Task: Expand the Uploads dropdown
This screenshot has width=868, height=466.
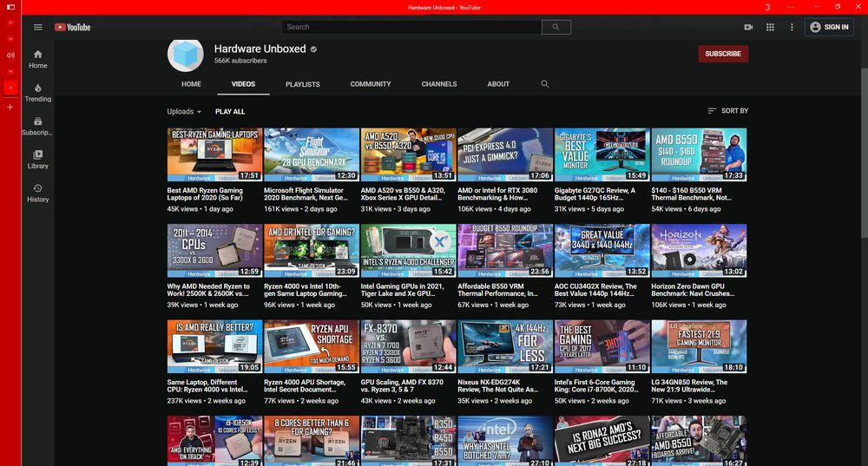Action: (x=184, y=111)
